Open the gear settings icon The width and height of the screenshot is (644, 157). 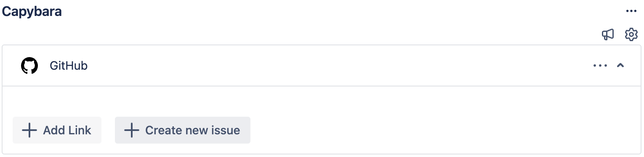(x=631, y=34)
